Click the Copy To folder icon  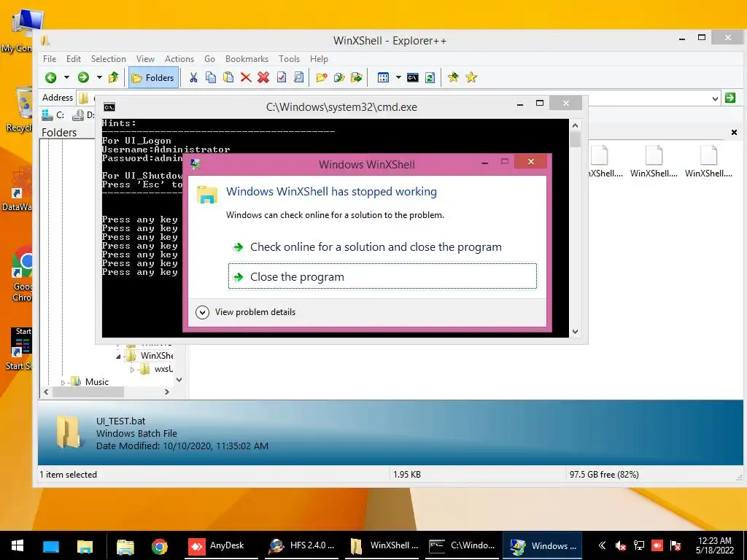(x=339, y=77)
